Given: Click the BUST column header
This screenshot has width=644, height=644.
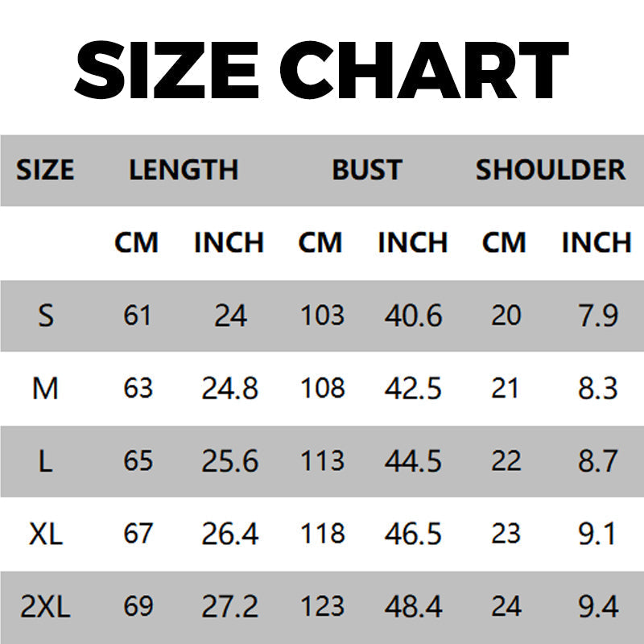Looking at the screenshot, I should coord(367,170).
